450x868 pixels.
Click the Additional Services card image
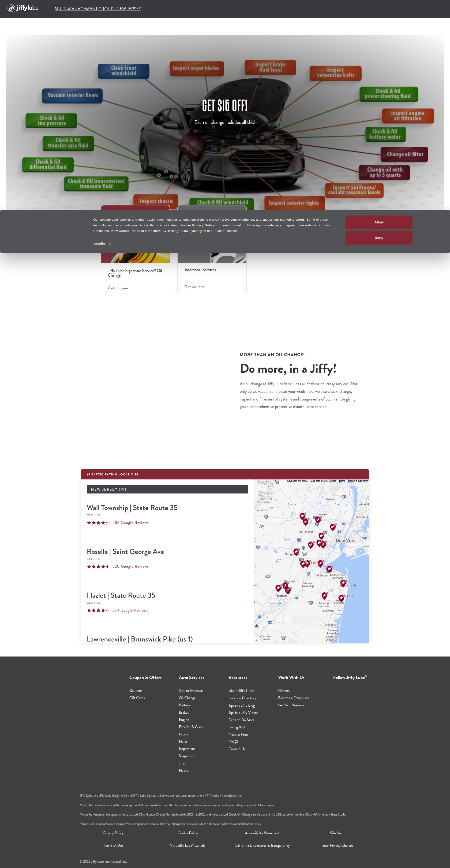coord(212,258)
